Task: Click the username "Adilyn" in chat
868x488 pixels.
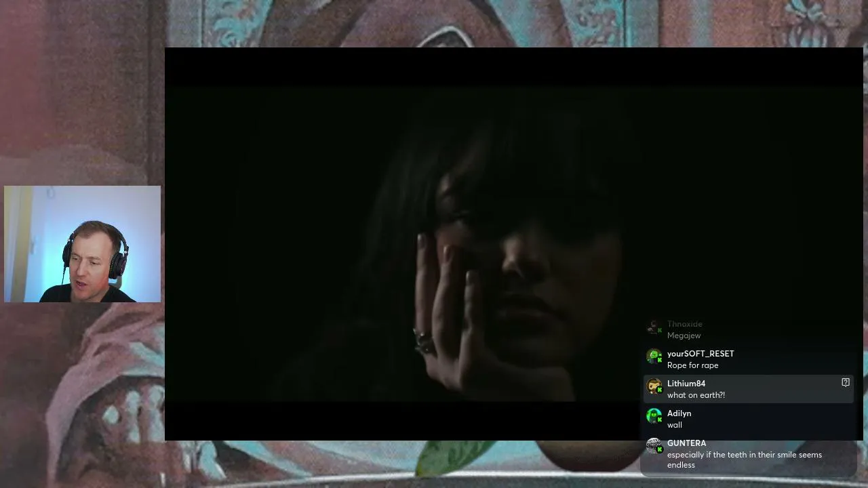Action: point(679,413)
